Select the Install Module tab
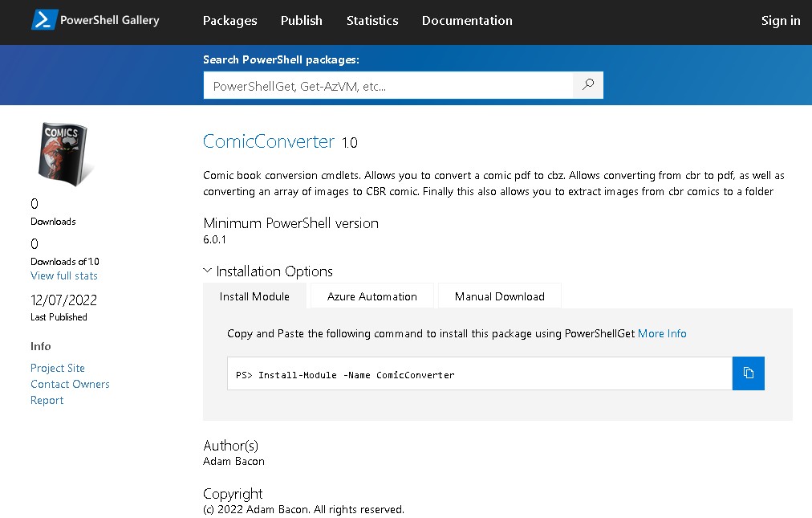 (x=254, y=296)
